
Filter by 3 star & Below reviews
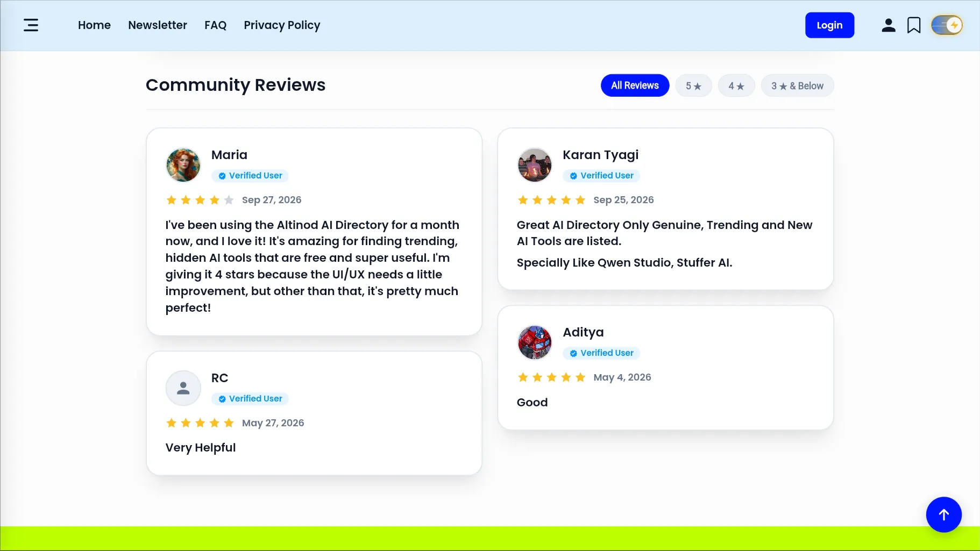pos(797,85)
